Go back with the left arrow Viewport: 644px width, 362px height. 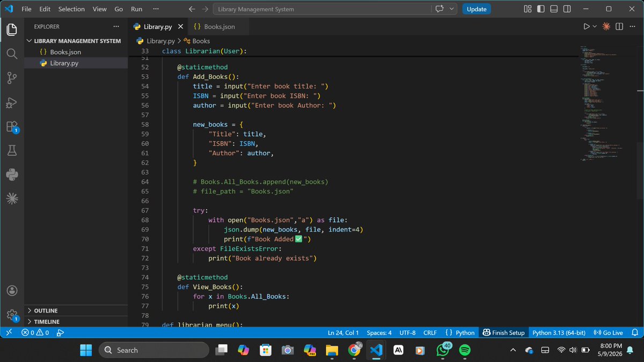[192, 9]
